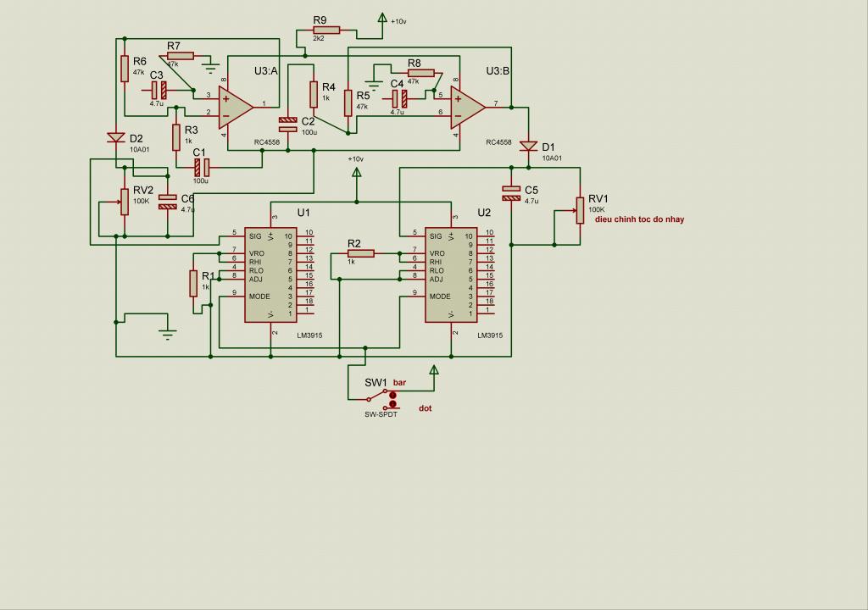
Task: Click the ground symbol next to R7
Action: pyautogui.click(x=210, y=69)
